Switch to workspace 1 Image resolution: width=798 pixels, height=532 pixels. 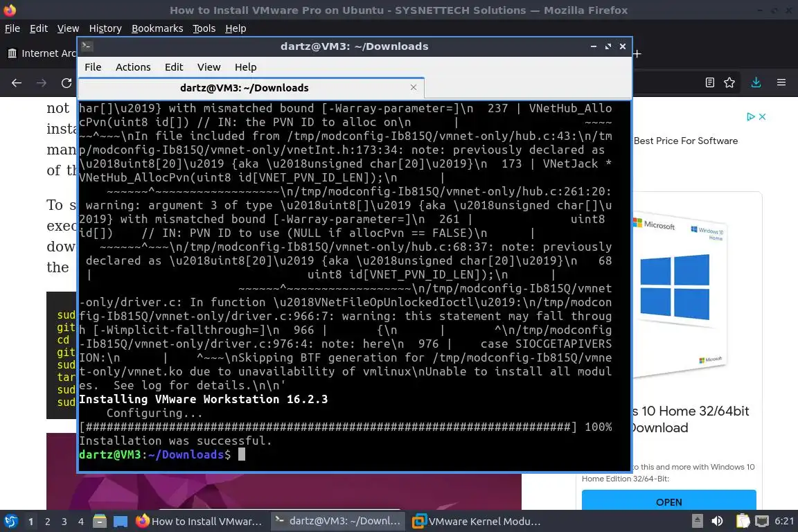click(x=30, y=522)
